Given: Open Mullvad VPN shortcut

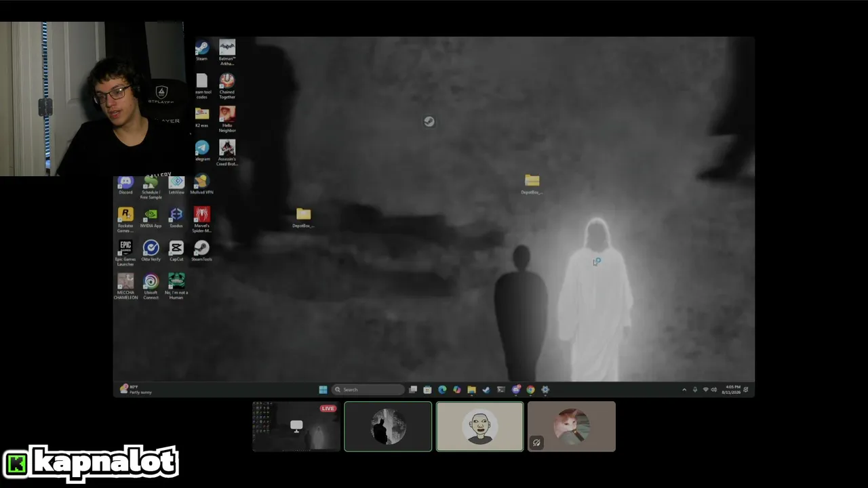Looking at the screenshot, I should pyautogui.click(x=201, y=184).
